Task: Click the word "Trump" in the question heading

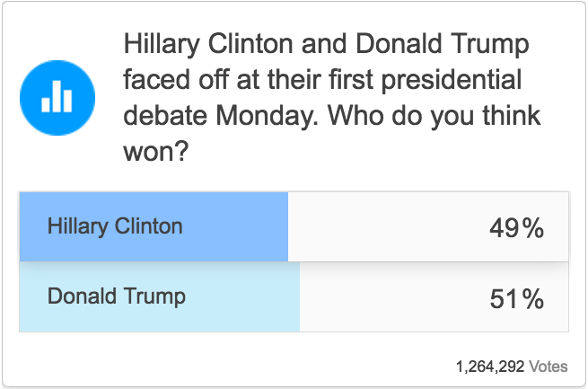Action: click(x=493, y=44)
